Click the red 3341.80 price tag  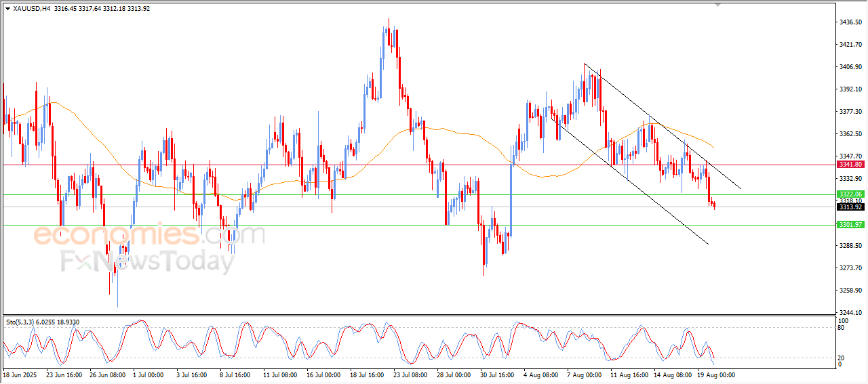850,165
